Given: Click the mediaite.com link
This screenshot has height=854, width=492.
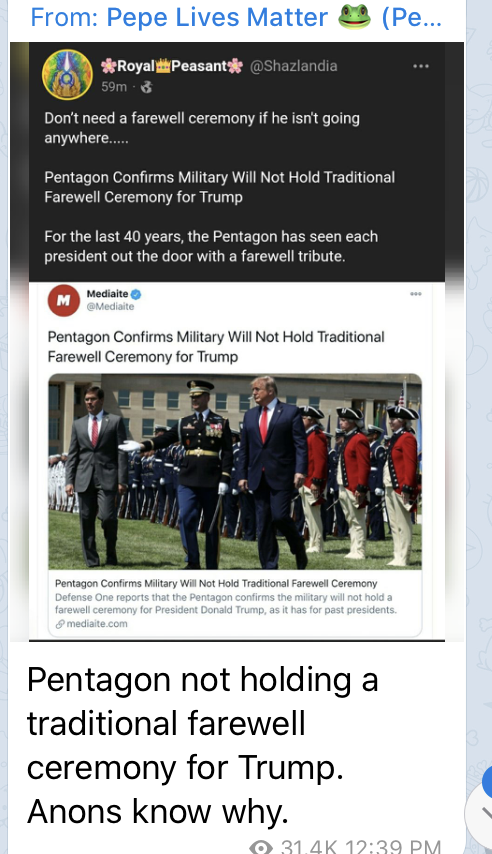Looking at the screenshot, I should point(97,624).
